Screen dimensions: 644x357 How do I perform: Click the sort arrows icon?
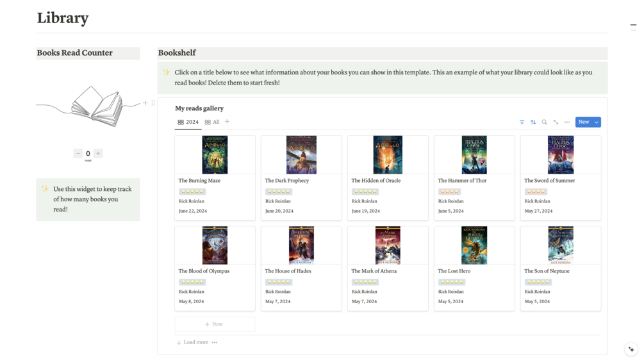click(x=533, y=122)
